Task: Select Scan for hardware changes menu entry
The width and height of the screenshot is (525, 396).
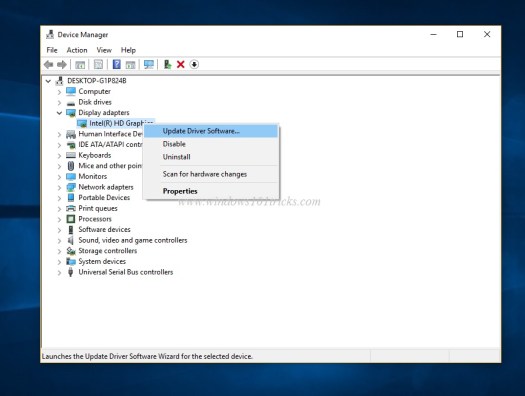Action: [x=211, y=174]
